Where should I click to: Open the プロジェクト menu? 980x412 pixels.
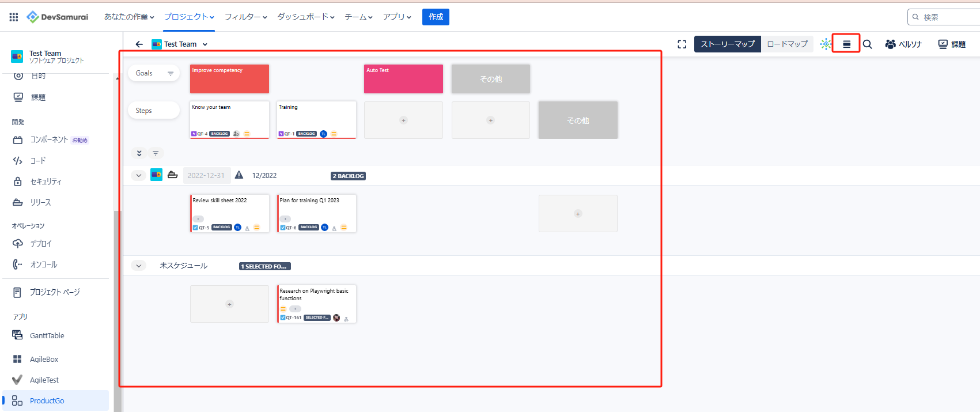[x=189, y=17]
